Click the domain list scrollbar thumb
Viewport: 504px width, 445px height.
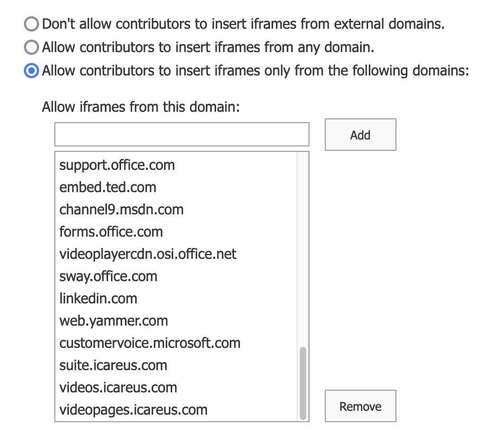303,382
